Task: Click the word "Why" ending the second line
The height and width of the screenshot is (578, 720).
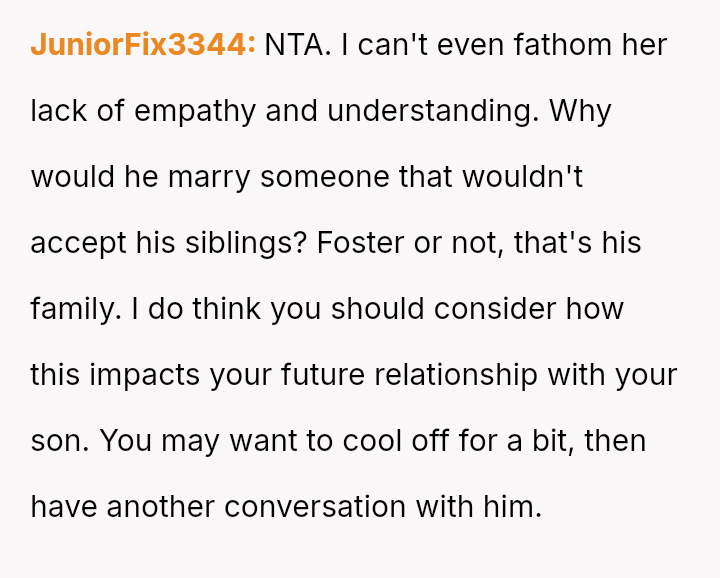Action: 580,111
